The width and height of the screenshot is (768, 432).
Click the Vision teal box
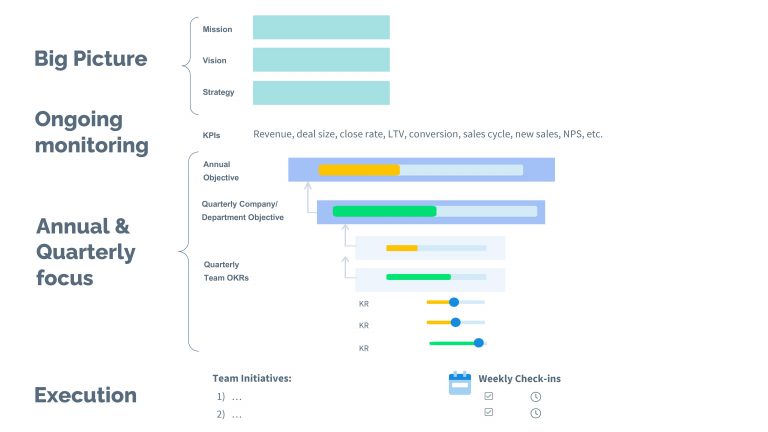pos(321,60)
